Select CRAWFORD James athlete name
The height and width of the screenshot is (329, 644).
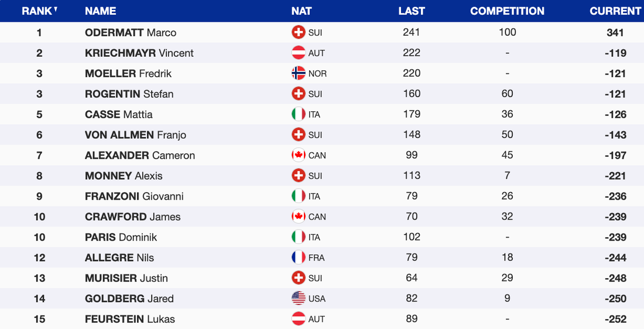[132, 217]
